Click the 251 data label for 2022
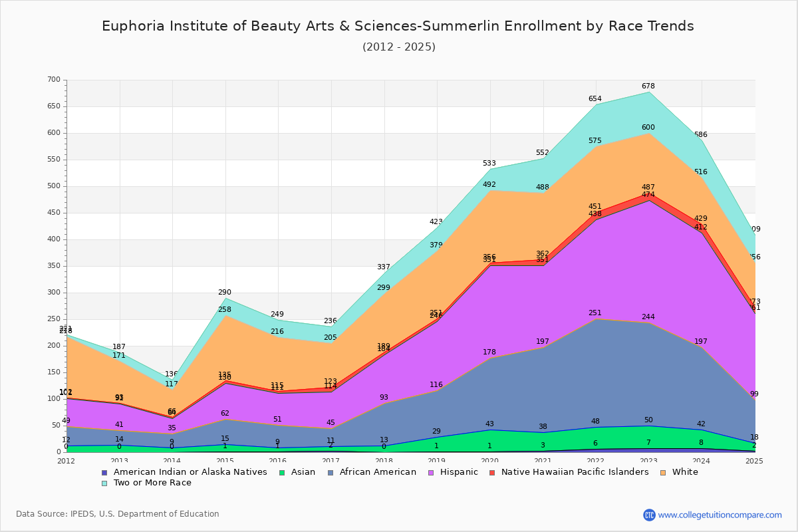The image size is (798, 532). coord(595,313)
